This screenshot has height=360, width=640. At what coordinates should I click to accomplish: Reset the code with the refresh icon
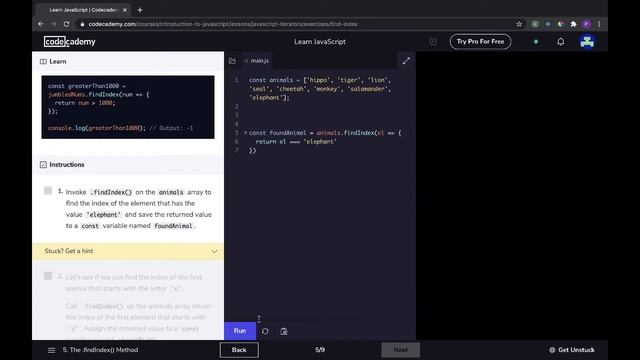[x=265, y=331]
